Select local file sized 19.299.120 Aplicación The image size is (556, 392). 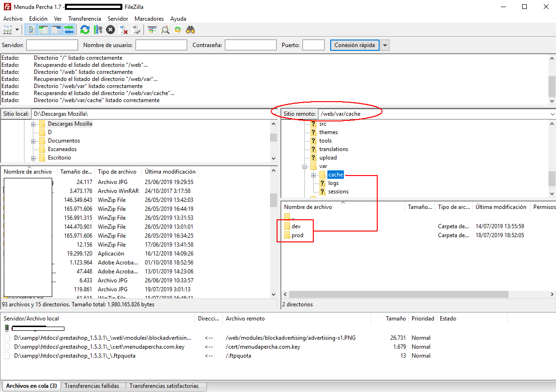(99, 254)
